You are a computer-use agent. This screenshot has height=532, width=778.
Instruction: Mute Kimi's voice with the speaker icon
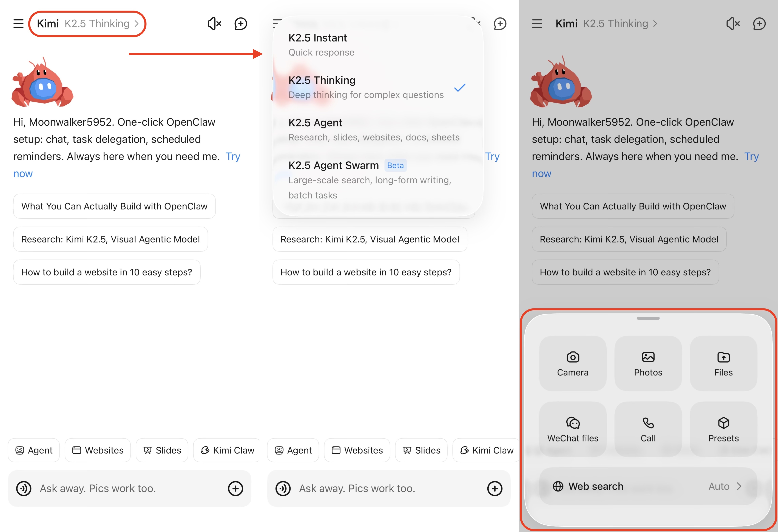pos(214,23)
